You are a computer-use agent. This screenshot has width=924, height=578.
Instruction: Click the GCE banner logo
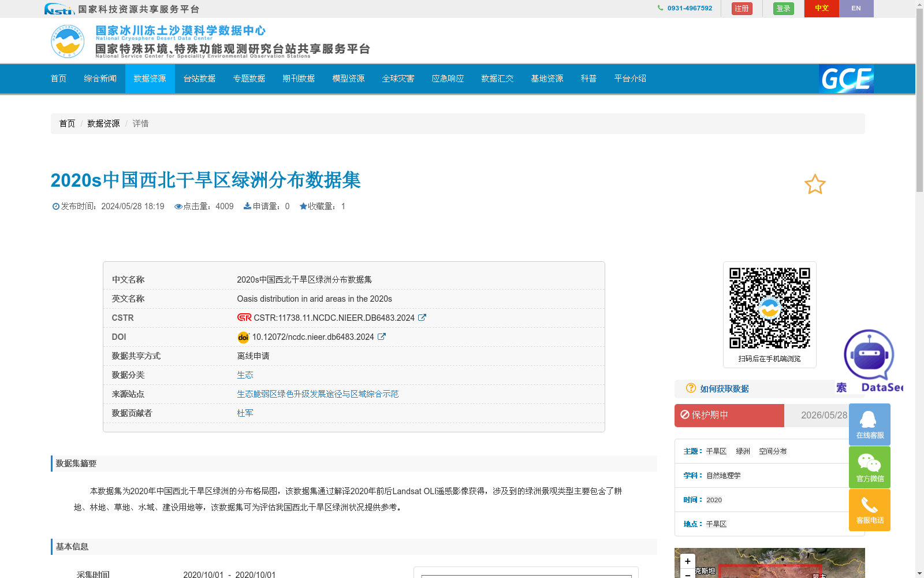(846, 79)
